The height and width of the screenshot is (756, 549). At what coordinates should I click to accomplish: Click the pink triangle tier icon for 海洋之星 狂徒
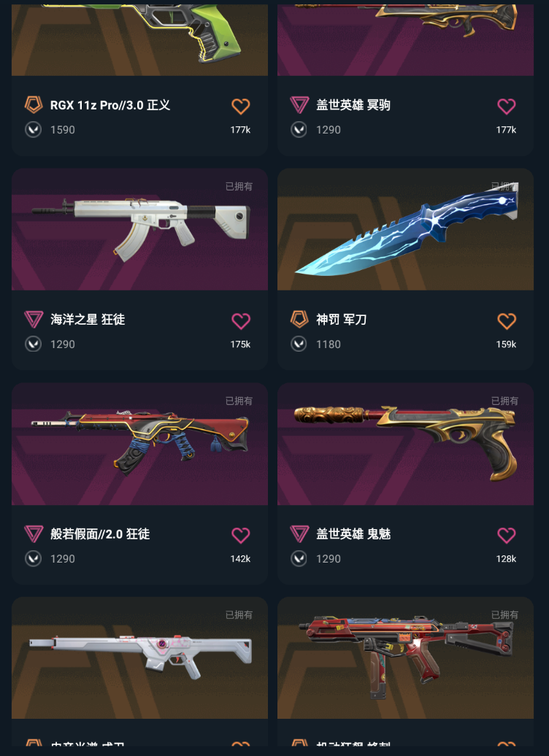click(x=34, y=319)
